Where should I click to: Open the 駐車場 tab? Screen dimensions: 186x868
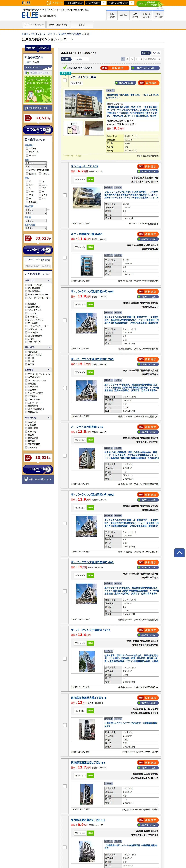coord(81,25)
